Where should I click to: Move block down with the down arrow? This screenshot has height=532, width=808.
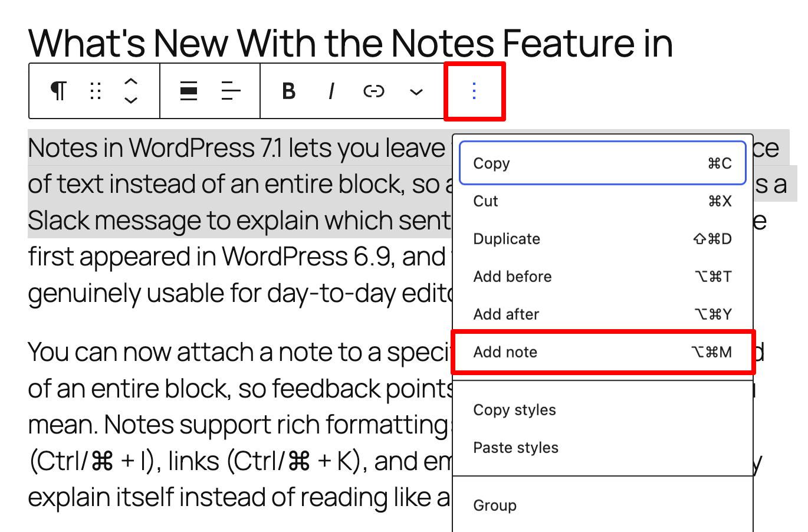131,100
